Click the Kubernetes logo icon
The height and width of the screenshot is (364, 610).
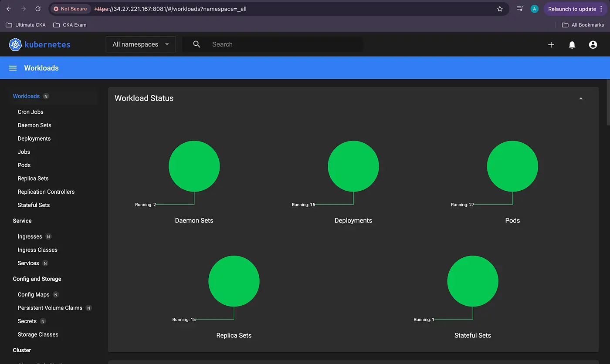pos(15,44)
